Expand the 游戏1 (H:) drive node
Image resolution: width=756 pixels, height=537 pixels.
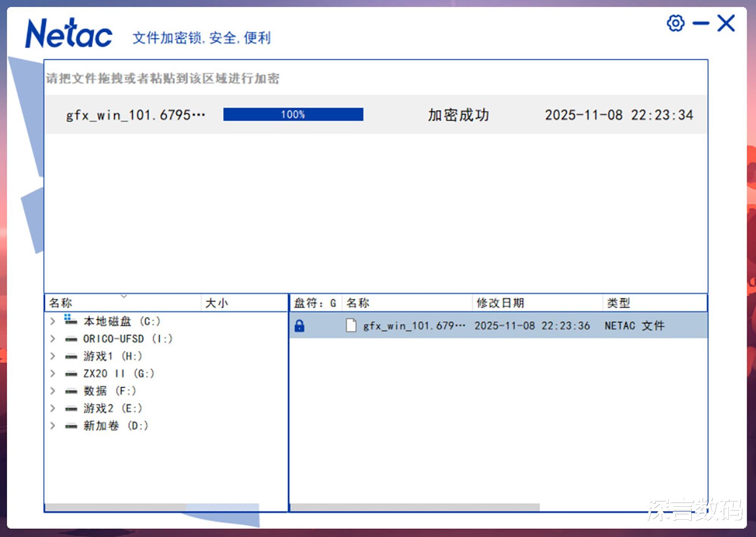tap(53, 356)
